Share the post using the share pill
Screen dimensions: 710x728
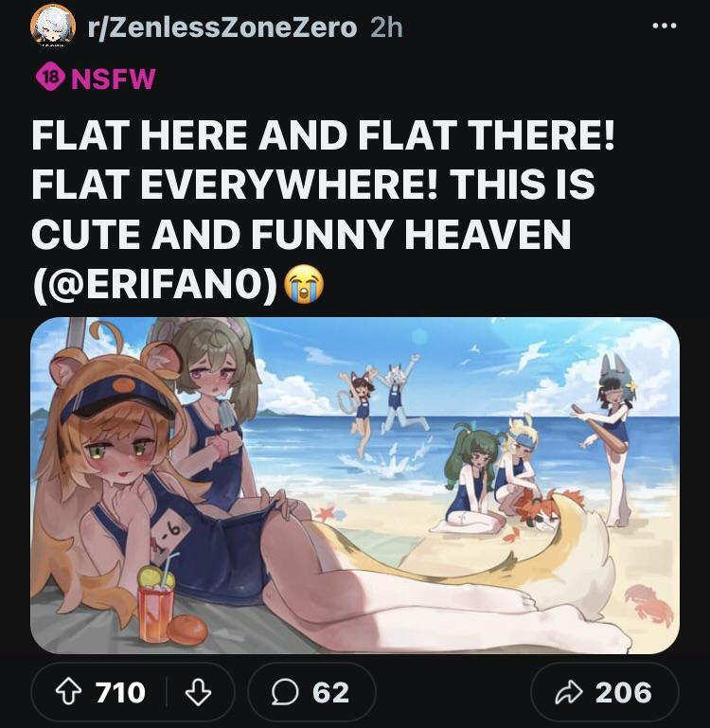pos(604,692)
